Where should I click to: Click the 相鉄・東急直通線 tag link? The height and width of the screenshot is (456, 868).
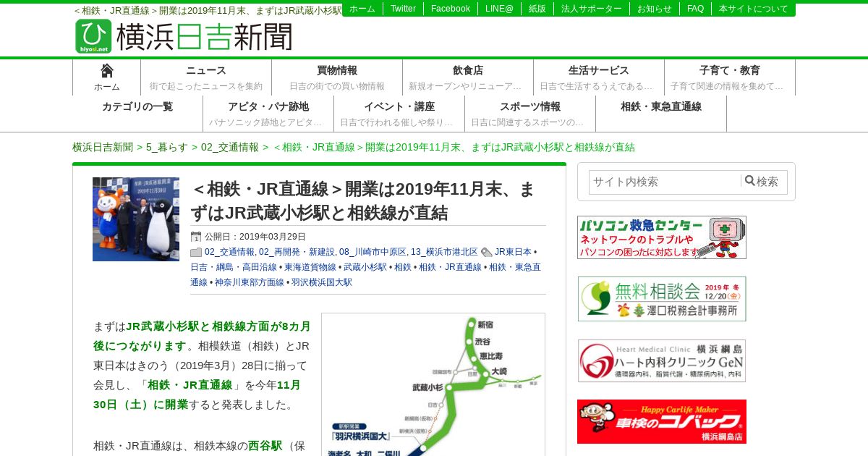click(515, 267)
